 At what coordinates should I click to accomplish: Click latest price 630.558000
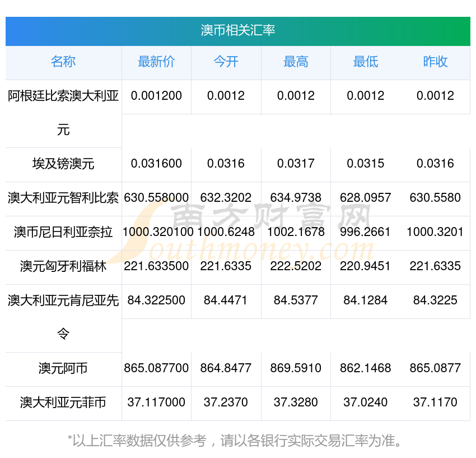tap(156, 197)
